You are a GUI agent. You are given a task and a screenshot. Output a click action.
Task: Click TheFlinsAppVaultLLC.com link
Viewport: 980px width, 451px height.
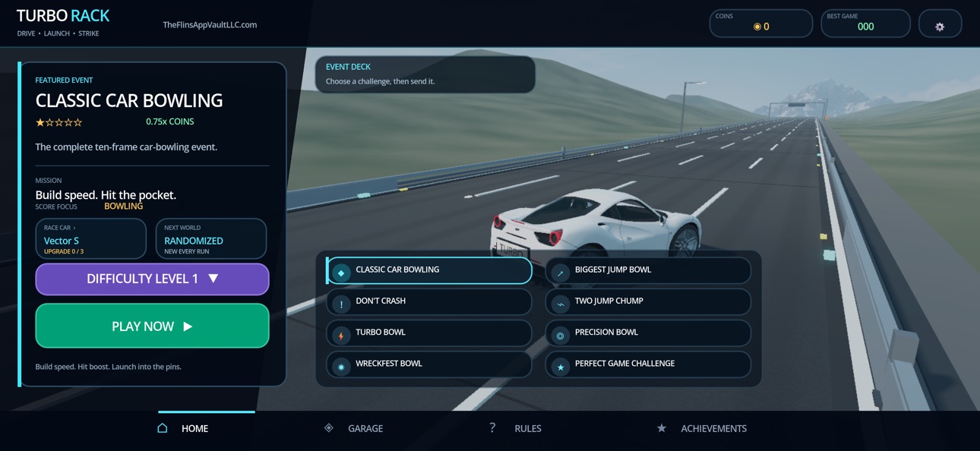pos(210,24)
